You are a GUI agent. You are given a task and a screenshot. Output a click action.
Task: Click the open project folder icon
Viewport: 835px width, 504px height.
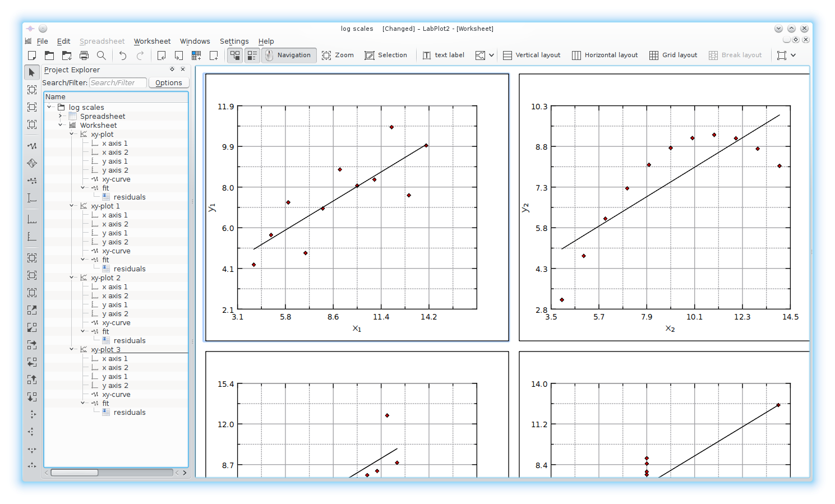pyautogui.click(x=49, y=55)
